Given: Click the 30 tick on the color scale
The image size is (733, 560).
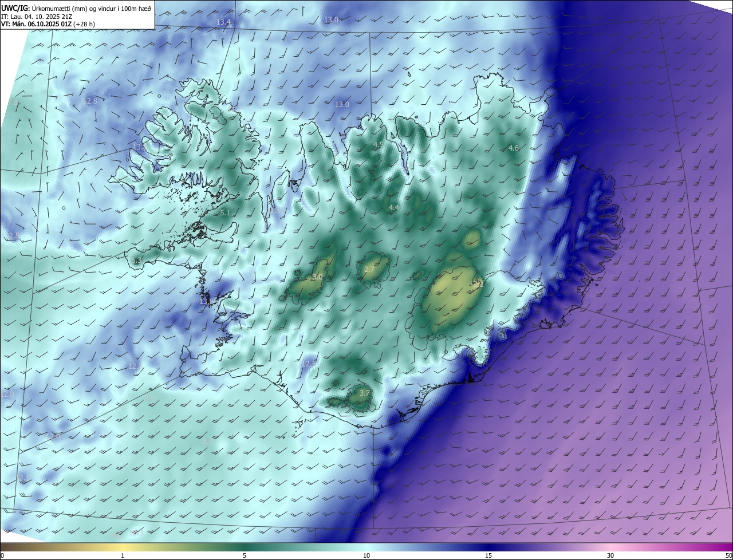Looking at the screenshot, I should tap(610, 555).
